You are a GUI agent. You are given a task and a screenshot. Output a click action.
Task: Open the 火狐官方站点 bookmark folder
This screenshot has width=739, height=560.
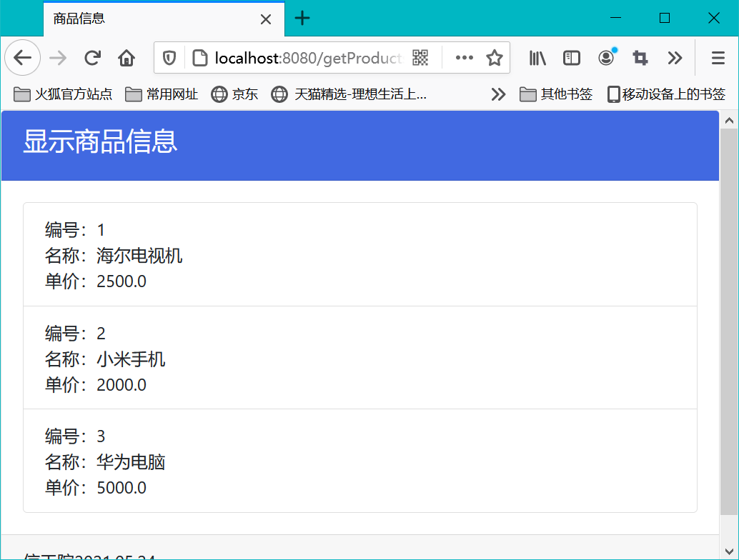click(63, 94)
